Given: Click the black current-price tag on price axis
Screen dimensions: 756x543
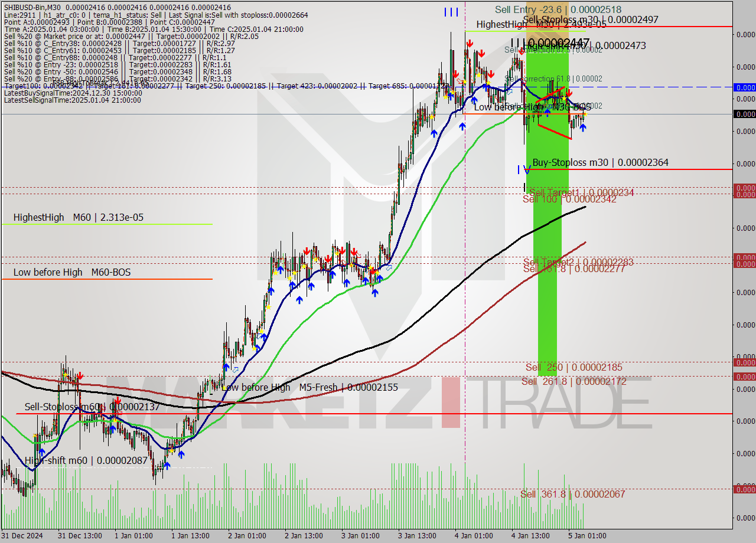Looking at the screenshot, I should coord(744,114).
